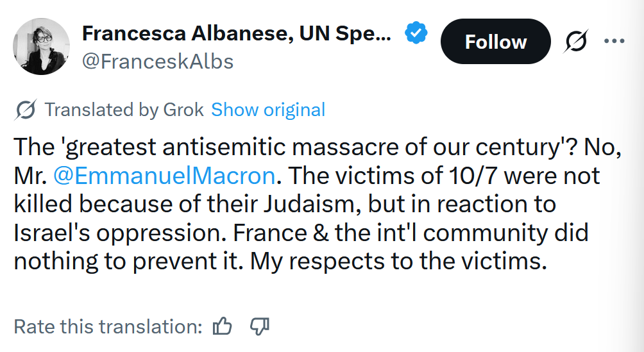Click the "Rate this translation:" label
Viewport: 644px width, 352px height.
coord(108,326)
